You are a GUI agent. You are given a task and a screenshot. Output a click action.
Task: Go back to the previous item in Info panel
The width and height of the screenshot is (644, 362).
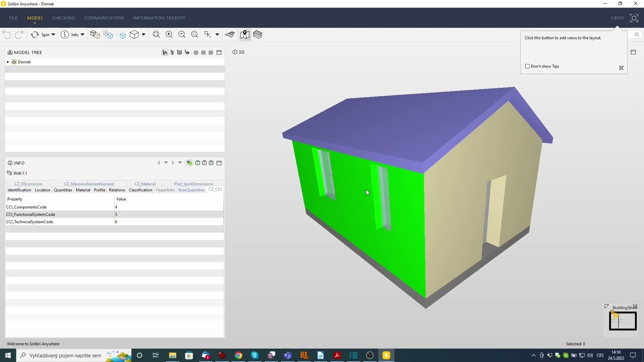coord(159,163)
